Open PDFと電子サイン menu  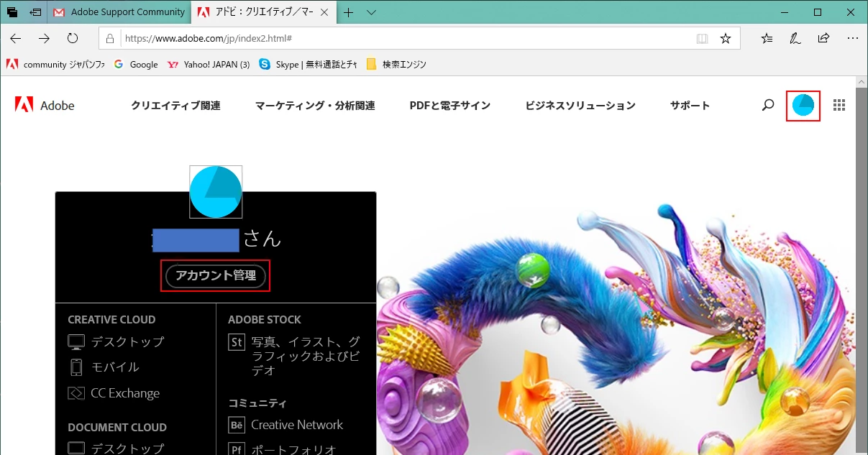(x=450, y=106)
